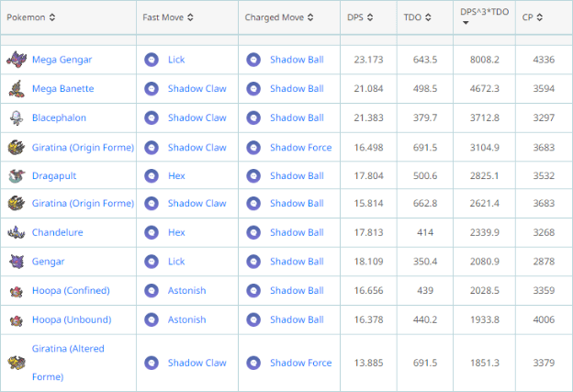Image resolution: width=573 pixels, height=392 pixels.
Task: Click the Mega Banette sprite icon
Action: 17,89
